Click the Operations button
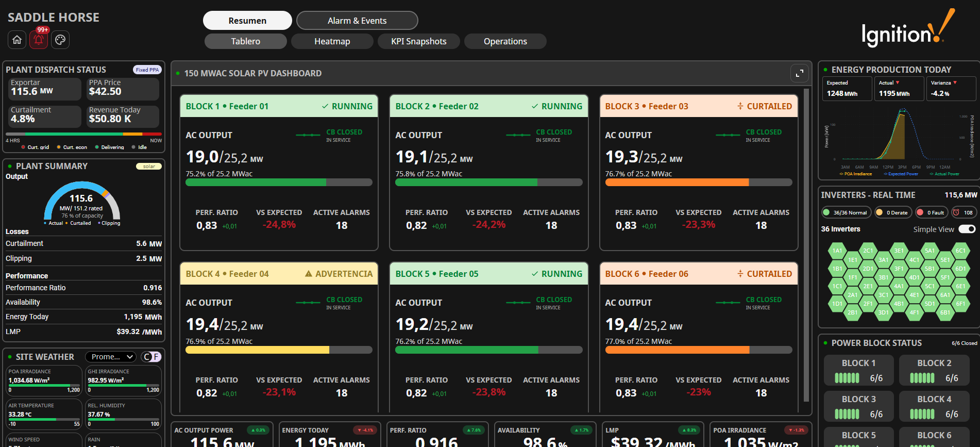This screenshot has height=447, width=980. 505,41
